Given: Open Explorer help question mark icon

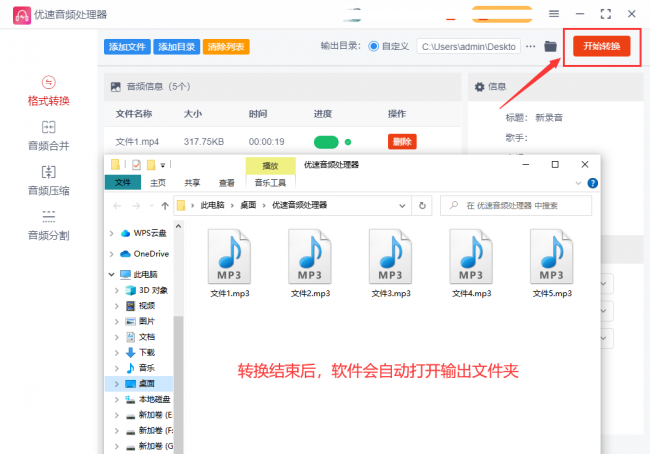Looking at the screenshot, I should point(593,183).
